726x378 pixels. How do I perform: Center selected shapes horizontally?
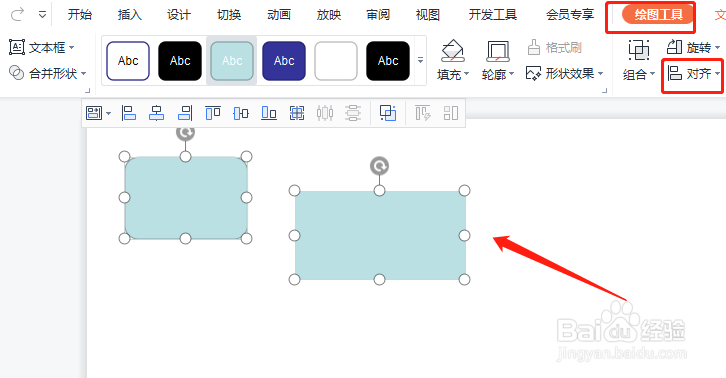[x=156, y=113]
